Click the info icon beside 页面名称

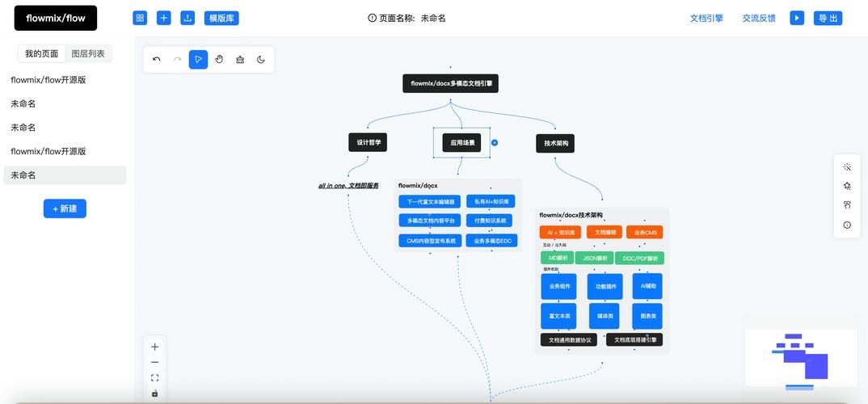click(372, 18)
